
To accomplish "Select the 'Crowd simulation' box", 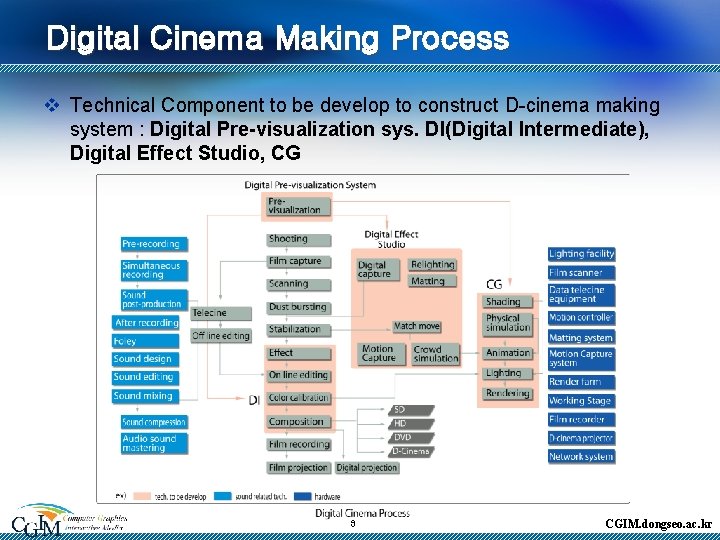I will [435, 354].
